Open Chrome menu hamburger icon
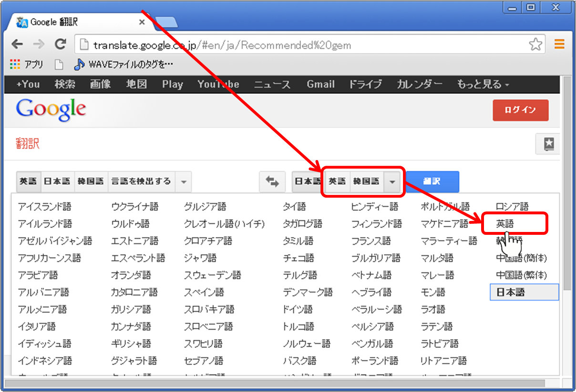This screenshot has width=576, height=392. click(x=559, y=45)
